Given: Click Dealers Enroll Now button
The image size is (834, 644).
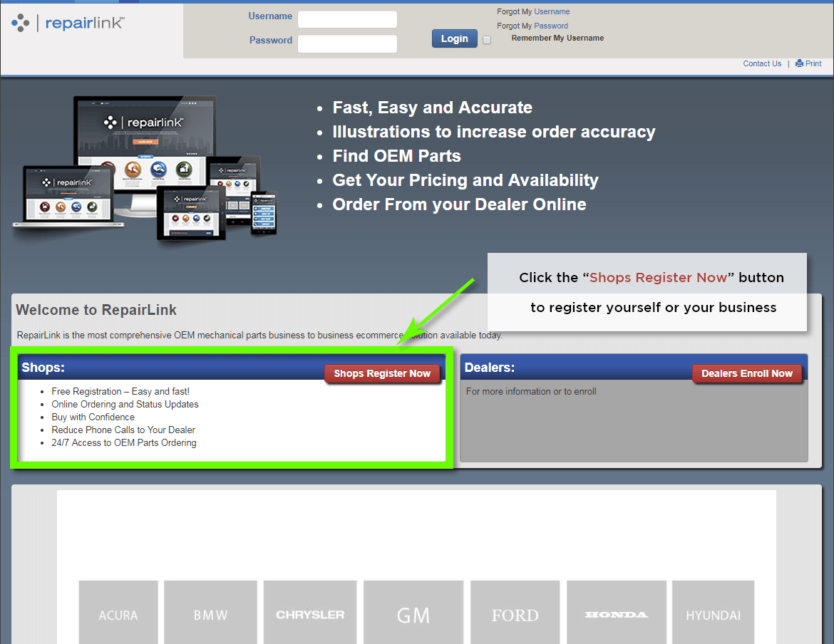Looking at the screenshot, I should pyautogui.click(x=747, y=373).
